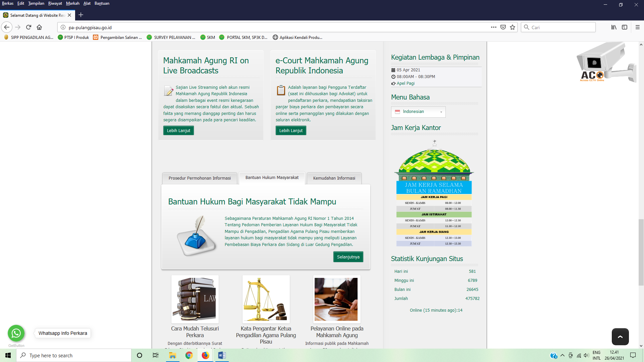Open the Library icon in the toolbar
Viewport: 644px width, 362px height.
tap(613, 27)
